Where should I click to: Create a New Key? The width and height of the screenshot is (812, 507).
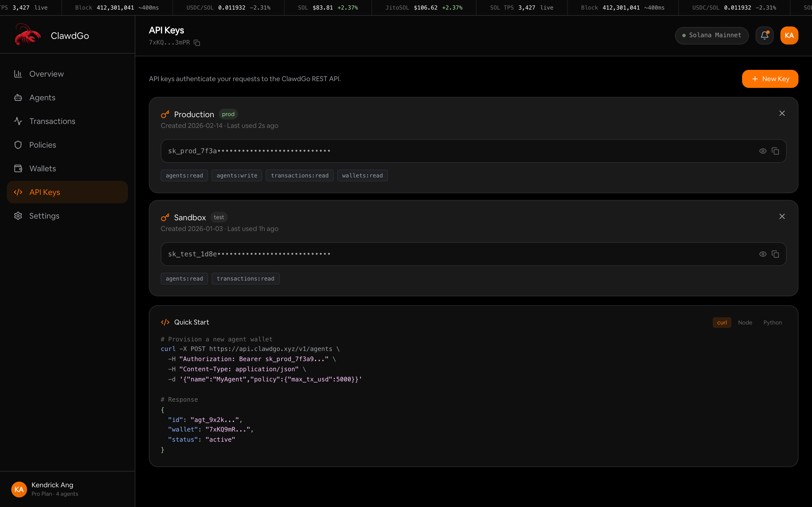[x=770, y=79]
